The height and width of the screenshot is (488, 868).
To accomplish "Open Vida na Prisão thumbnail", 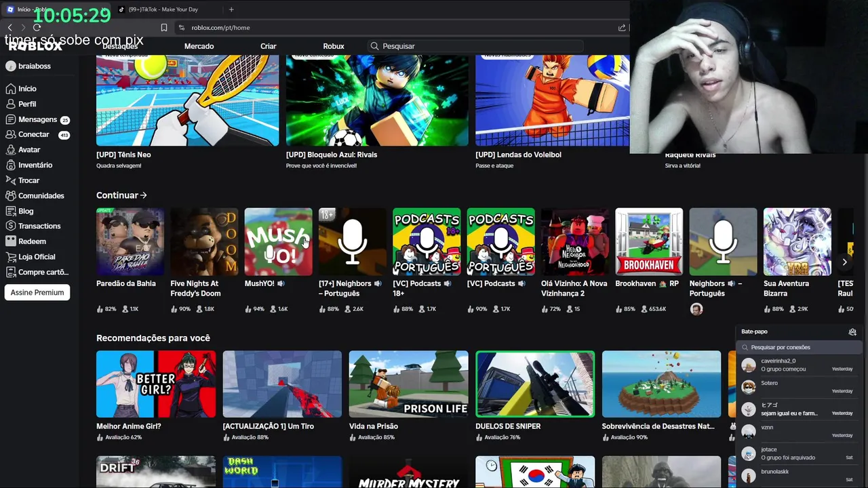I will [x=408, y=384].
